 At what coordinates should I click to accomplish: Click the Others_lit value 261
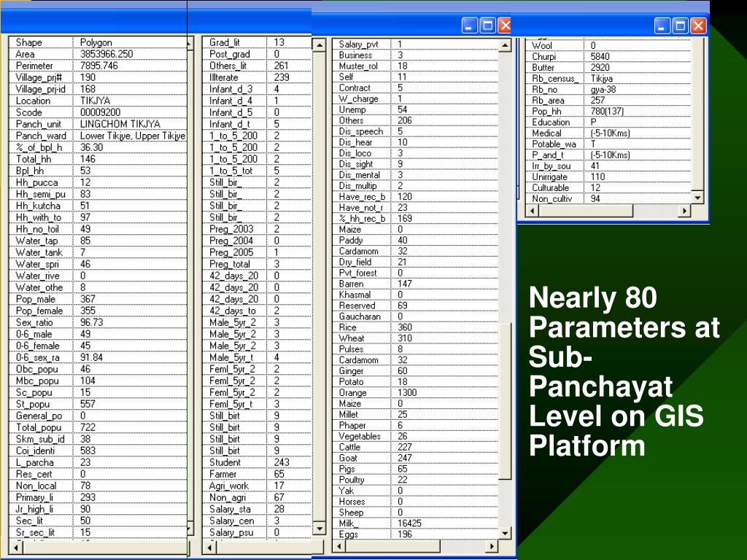[x=281, y=66]
